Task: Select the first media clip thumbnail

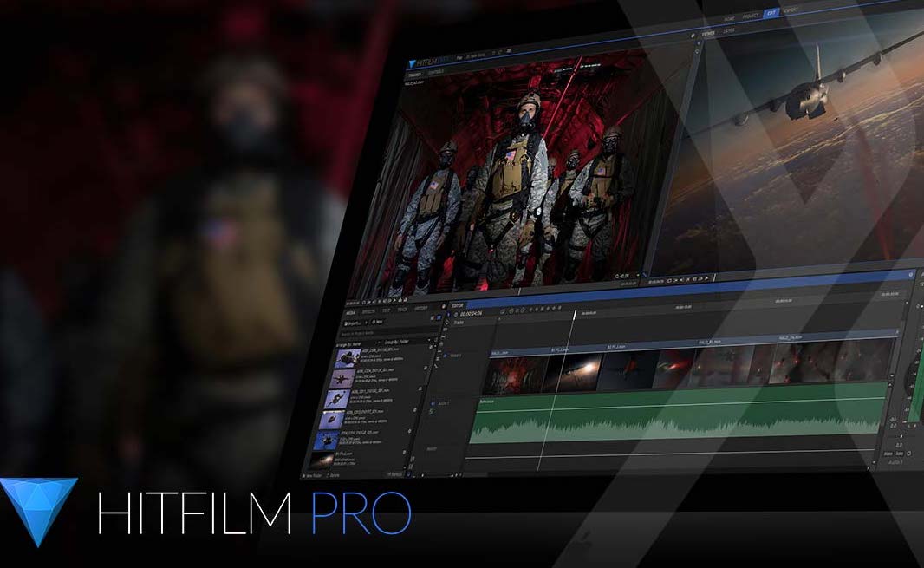Action: pyautogui.click(x=348, y=357)
